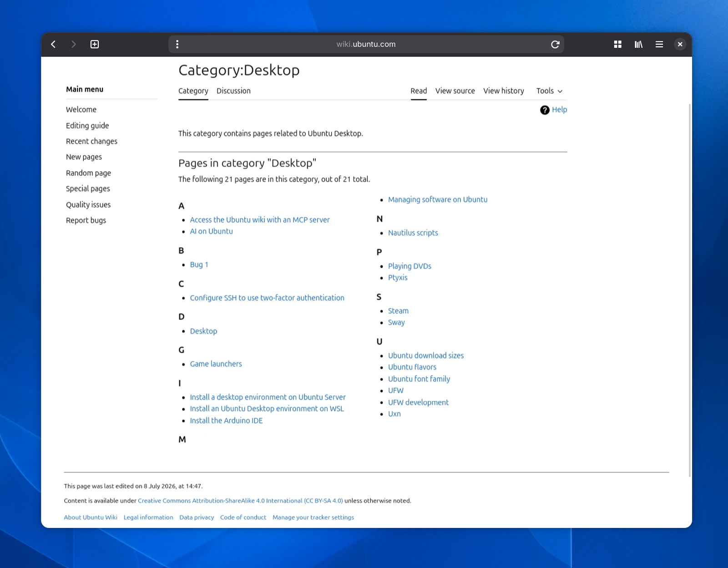The image size is (728, 568).
Task: Open the address bar three-dot menu
Action: coord(177,44)
